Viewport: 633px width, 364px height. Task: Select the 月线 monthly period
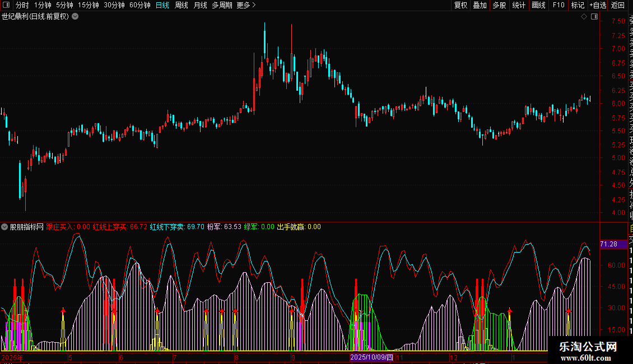click(x=200, y=5)
